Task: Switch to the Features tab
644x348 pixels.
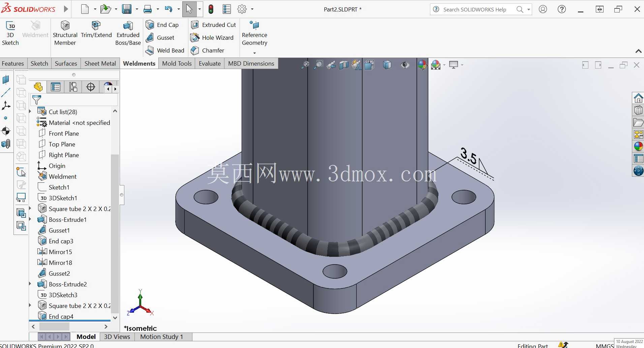Action: [x=13, y=64]
